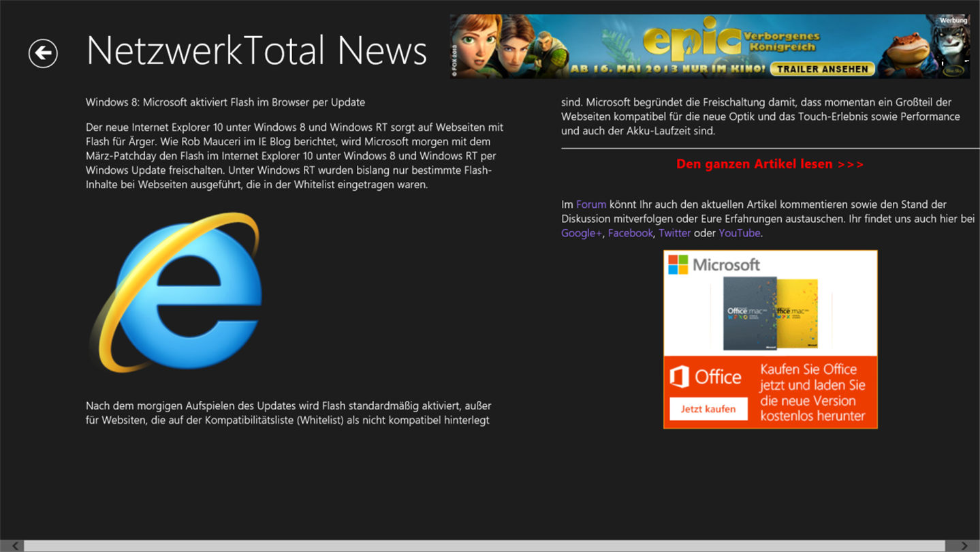Viewport: 980px width, 552px height.
Task: Open the Twitter link
Action: [x=674, y=233]
